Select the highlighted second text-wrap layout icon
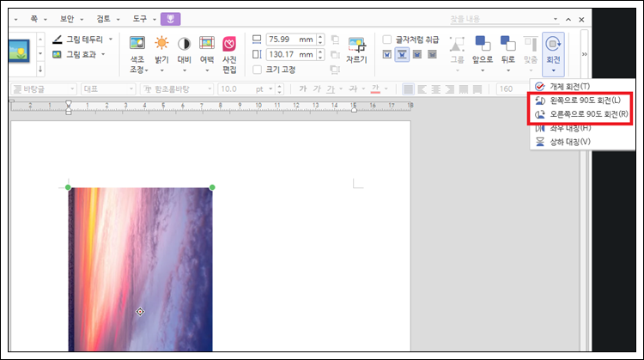The image size is (644, 360). tap(402, 54)
